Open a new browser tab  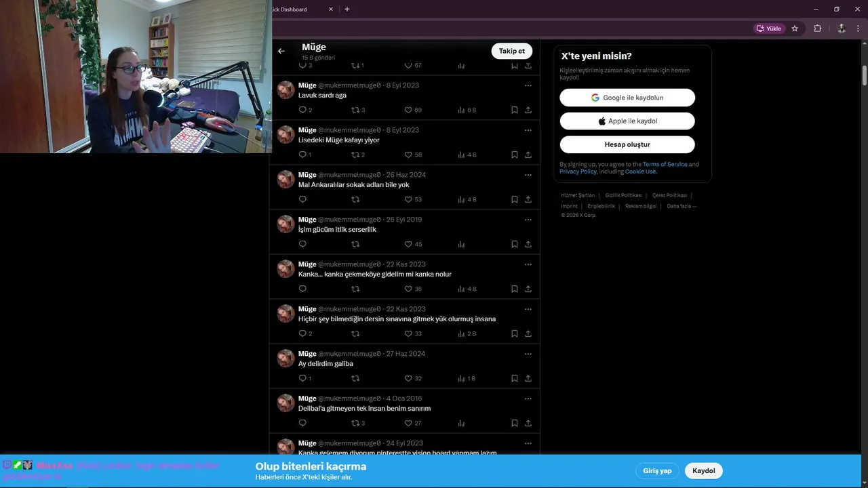coord(347,9)
